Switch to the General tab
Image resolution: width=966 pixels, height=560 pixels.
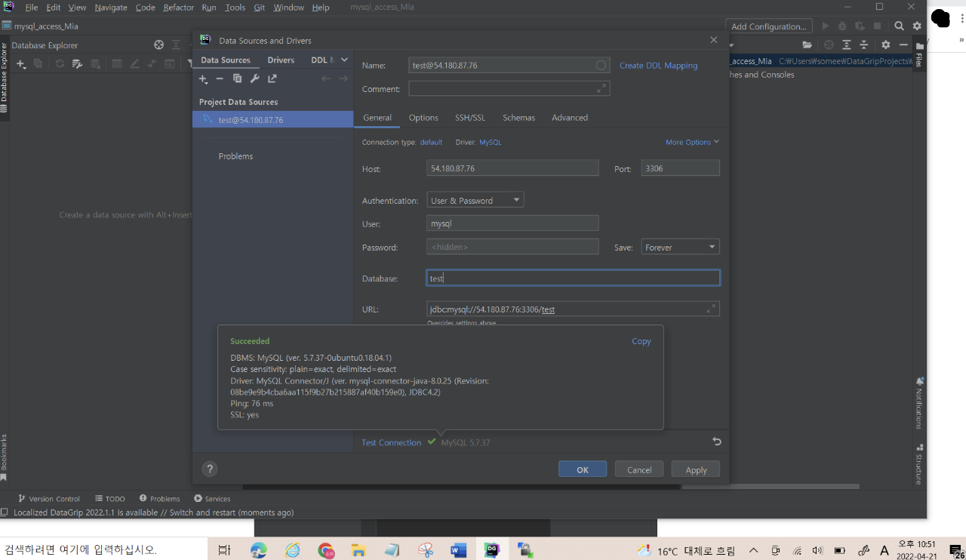[x=377, y=118]
